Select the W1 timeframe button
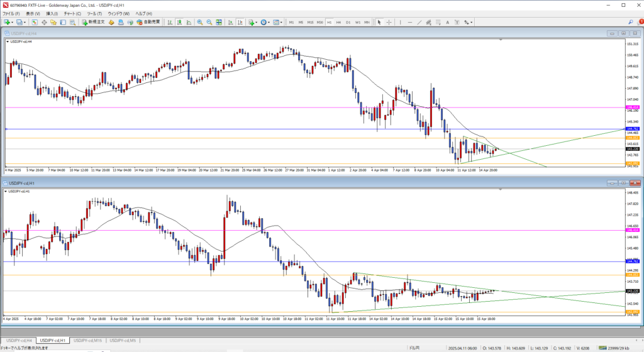 (x=357, y=22)
